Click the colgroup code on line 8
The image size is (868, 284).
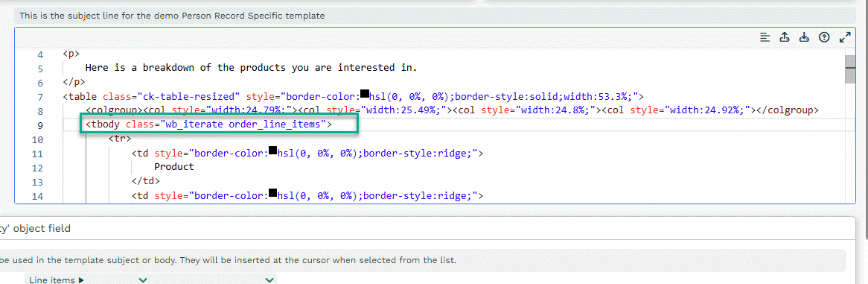(452, 111)
